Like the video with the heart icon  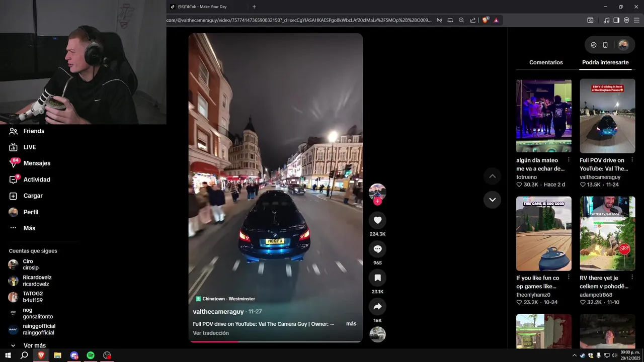pos(377,220)
